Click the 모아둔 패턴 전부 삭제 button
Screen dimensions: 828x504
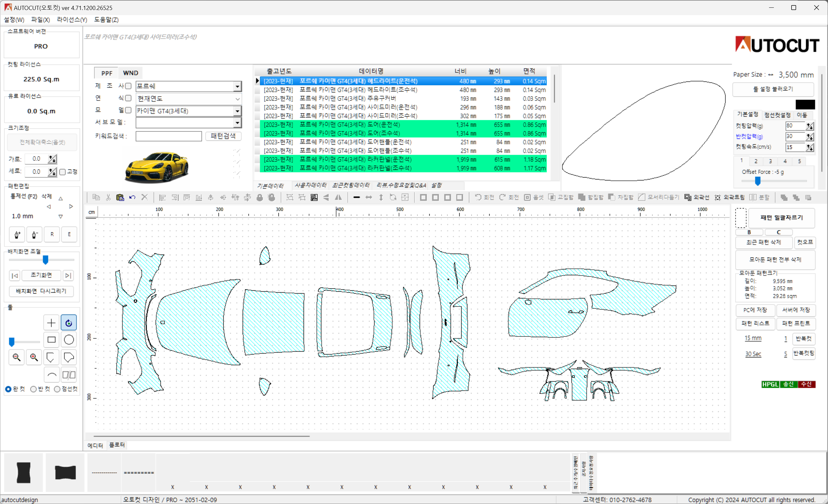(x=775, y=259)
